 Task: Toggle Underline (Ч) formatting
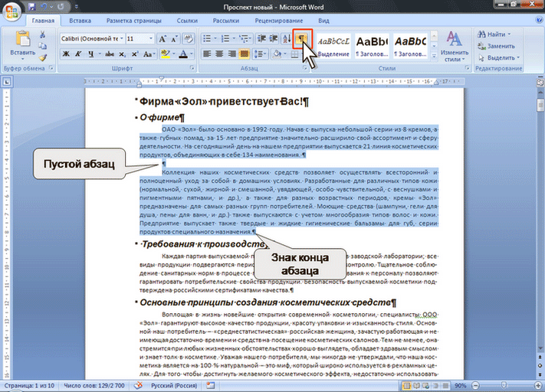90,54
